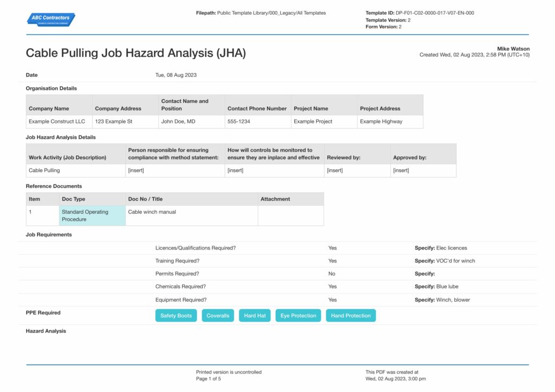Viewport: 555px width, 392px height.
Task: Click the Licences/Qualifications Required? label
Action: pos(195,248)
